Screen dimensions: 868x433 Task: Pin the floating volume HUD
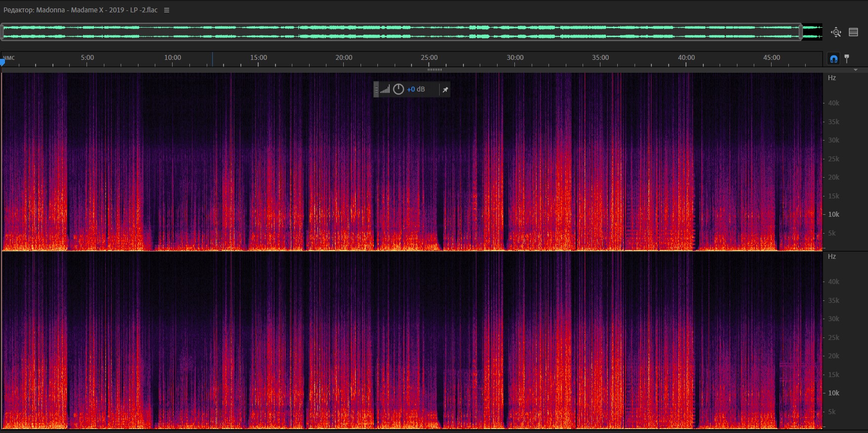(x=445, y=90)
